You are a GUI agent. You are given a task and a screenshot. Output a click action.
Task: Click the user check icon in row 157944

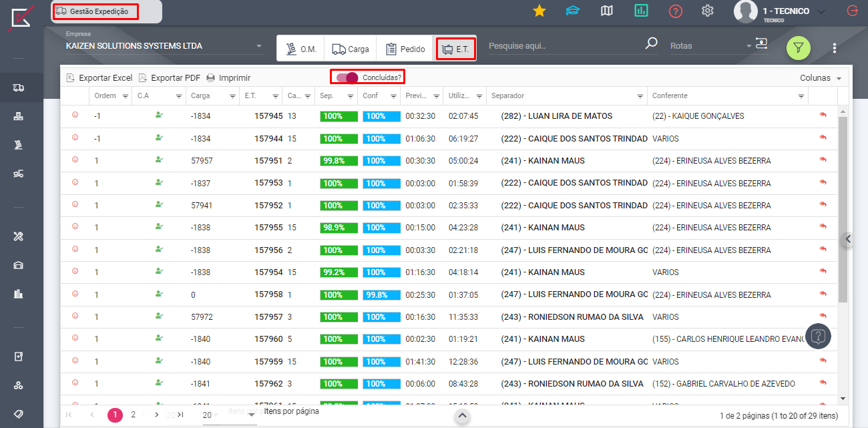pyautogui.click(x=159, y=138)
